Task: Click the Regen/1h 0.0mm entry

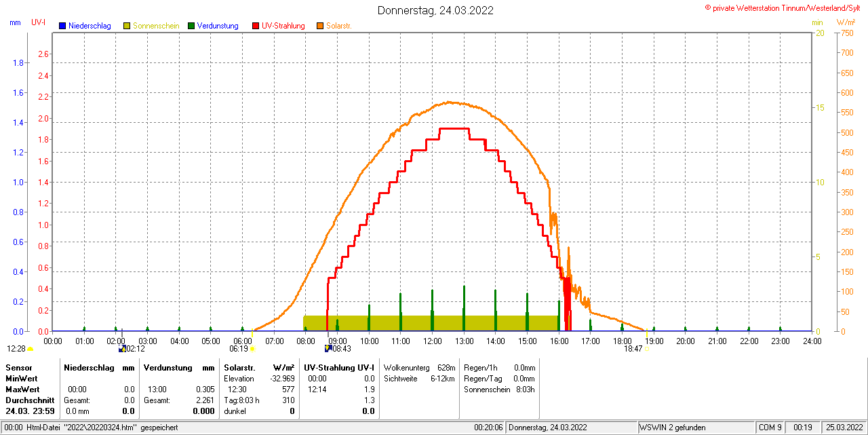Action: click(x=500, y=367)
